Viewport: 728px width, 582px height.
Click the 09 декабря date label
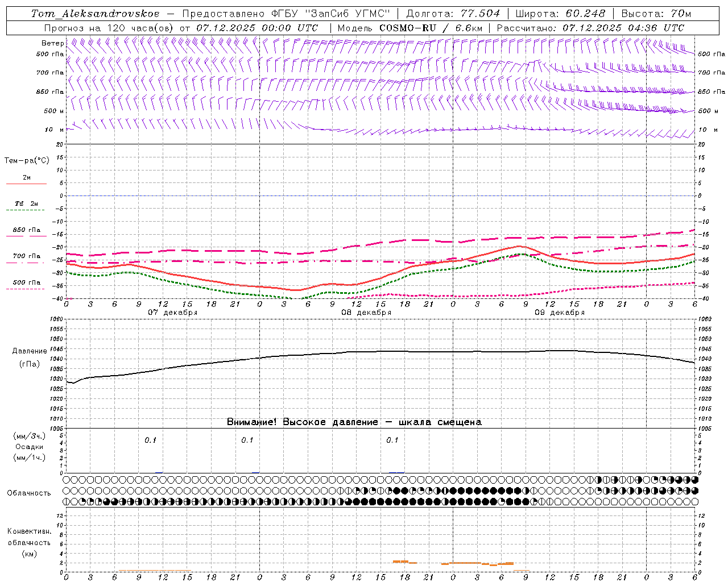560,313
